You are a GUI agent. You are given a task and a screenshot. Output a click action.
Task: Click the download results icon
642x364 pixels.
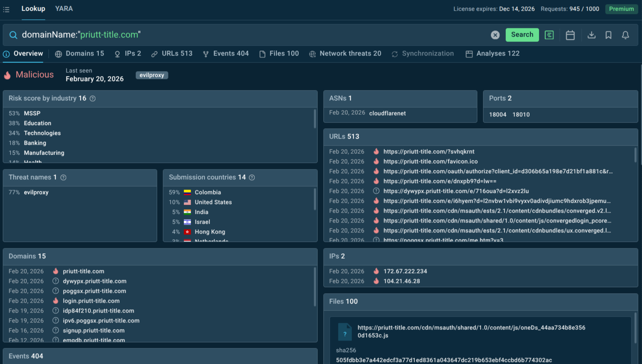[x=591, y=35]
